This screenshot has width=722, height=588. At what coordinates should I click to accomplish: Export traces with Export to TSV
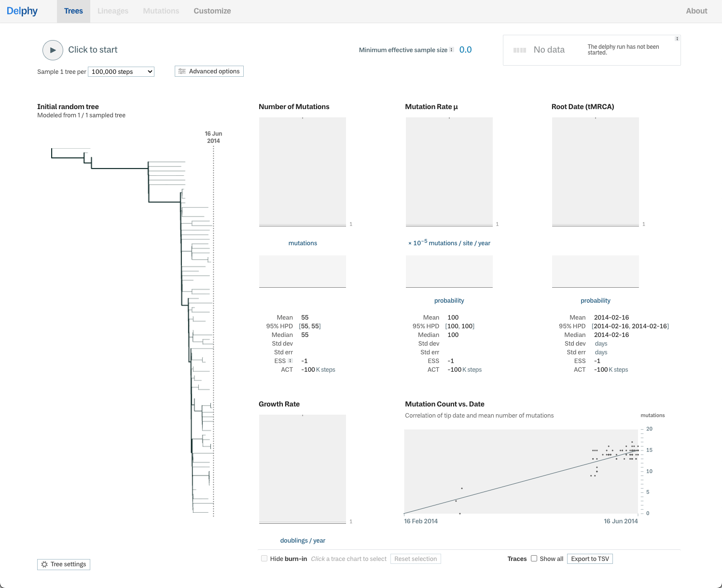(590, 559)
